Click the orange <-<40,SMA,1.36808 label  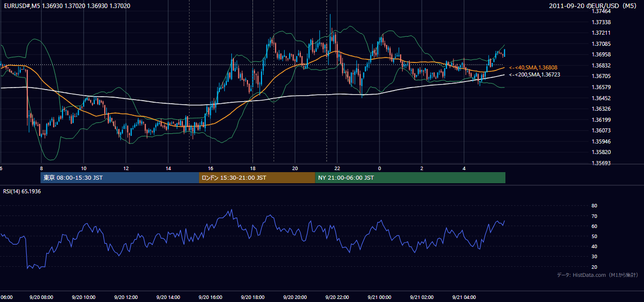(x=533, y=67)
